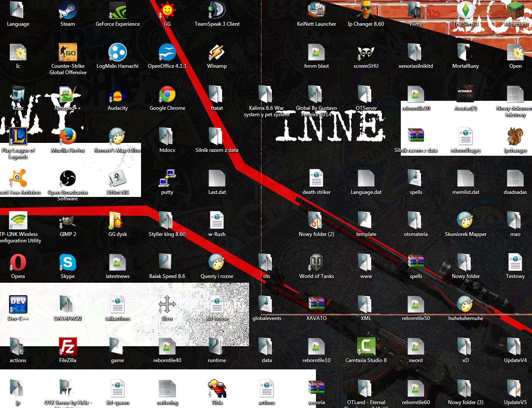Select the DATAPACKI folder
The image size is (532, 408).
point(68,305)
